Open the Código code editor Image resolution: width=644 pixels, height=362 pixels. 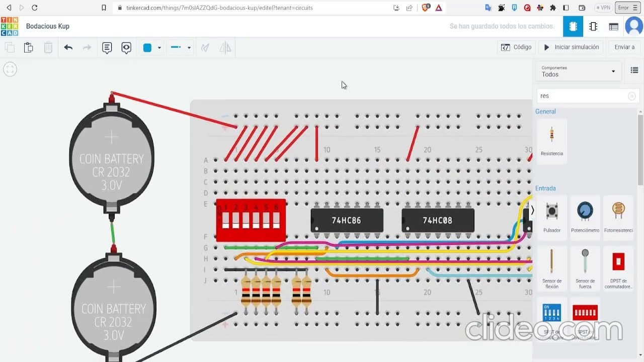pyautogui.click(x=517, y=47)
